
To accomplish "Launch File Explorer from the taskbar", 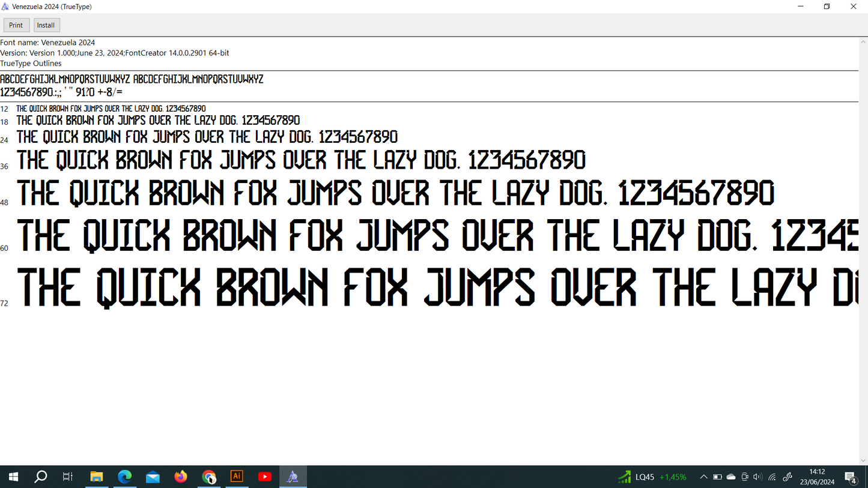I will (96, 477).
